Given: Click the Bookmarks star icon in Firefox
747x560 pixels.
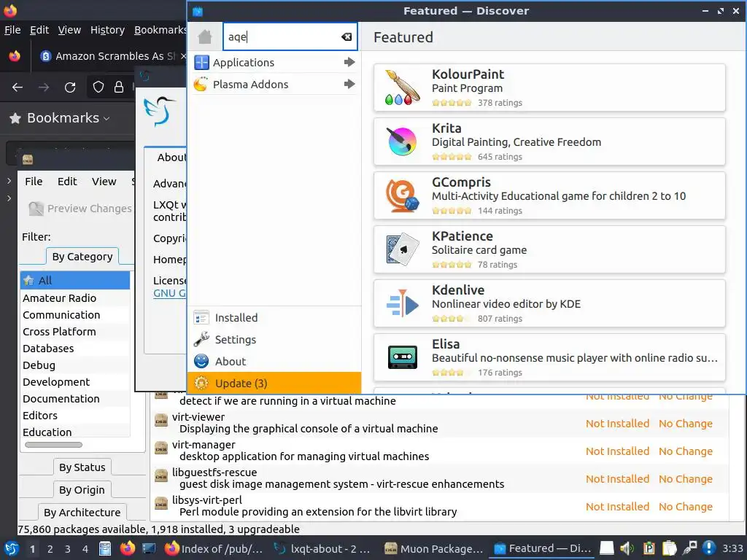Looking at the screenshot, I should [15, 118].
